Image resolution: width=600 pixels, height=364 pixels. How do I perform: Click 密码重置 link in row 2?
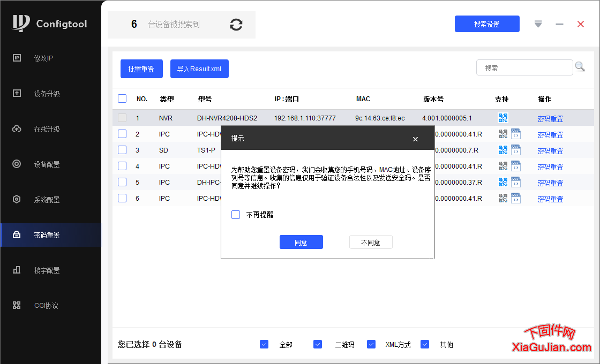pos(550,134)
